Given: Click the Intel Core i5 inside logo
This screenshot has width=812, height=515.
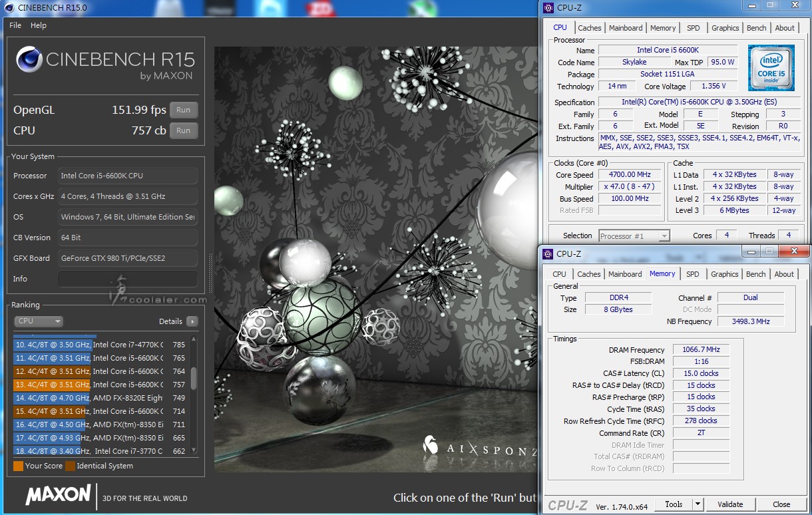Looking at the screenshot, I should [771, 67].
